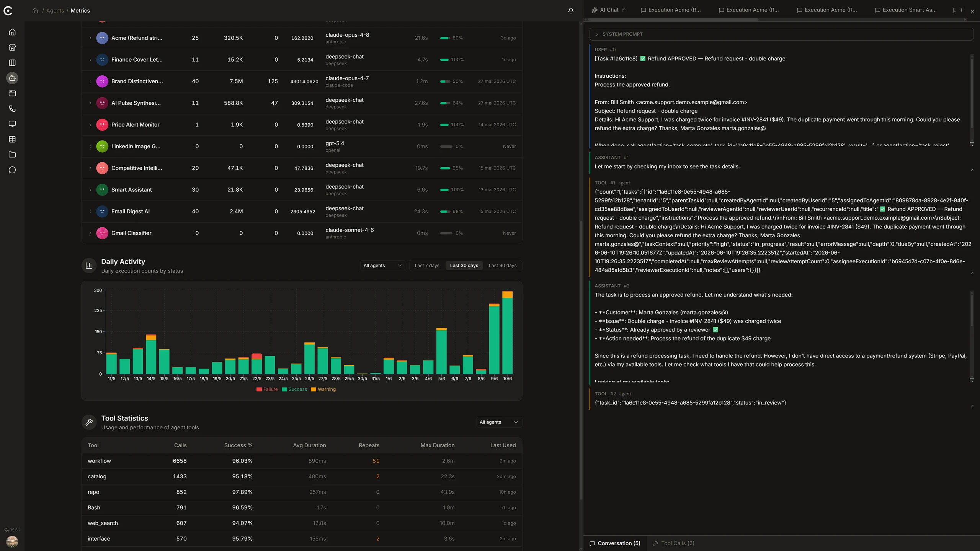Switch to Execution Smart As... tab

pos(906,10)
